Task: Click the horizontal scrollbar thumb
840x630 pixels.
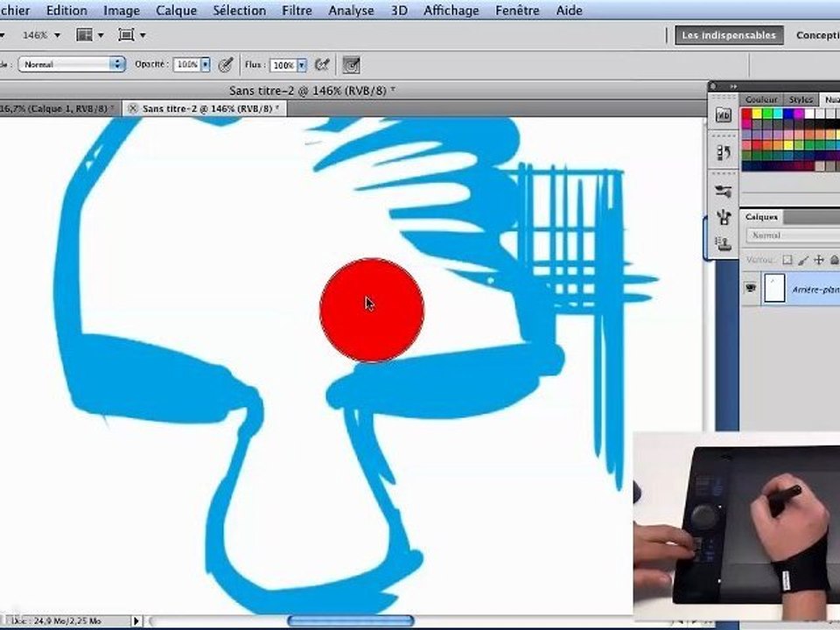Action: [x=351, y=621]
